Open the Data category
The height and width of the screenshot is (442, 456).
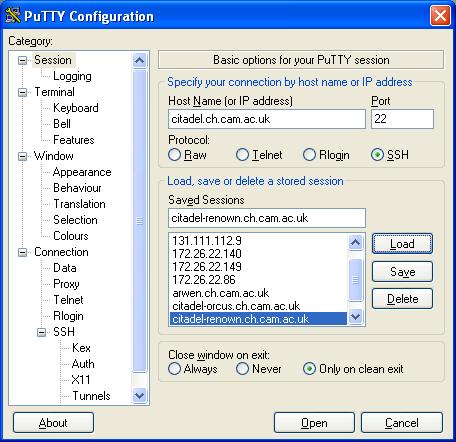[x=65, y=268]
